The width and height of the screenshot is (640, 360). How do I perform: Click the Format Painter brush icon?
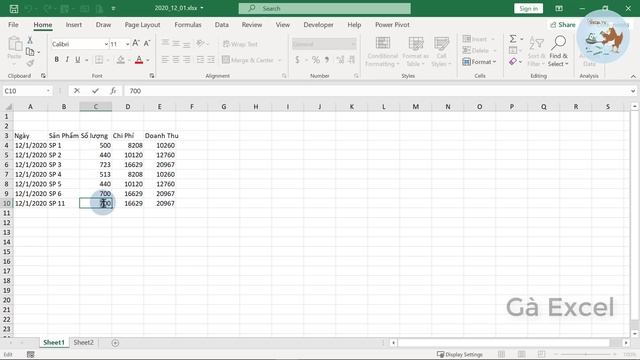30,63
